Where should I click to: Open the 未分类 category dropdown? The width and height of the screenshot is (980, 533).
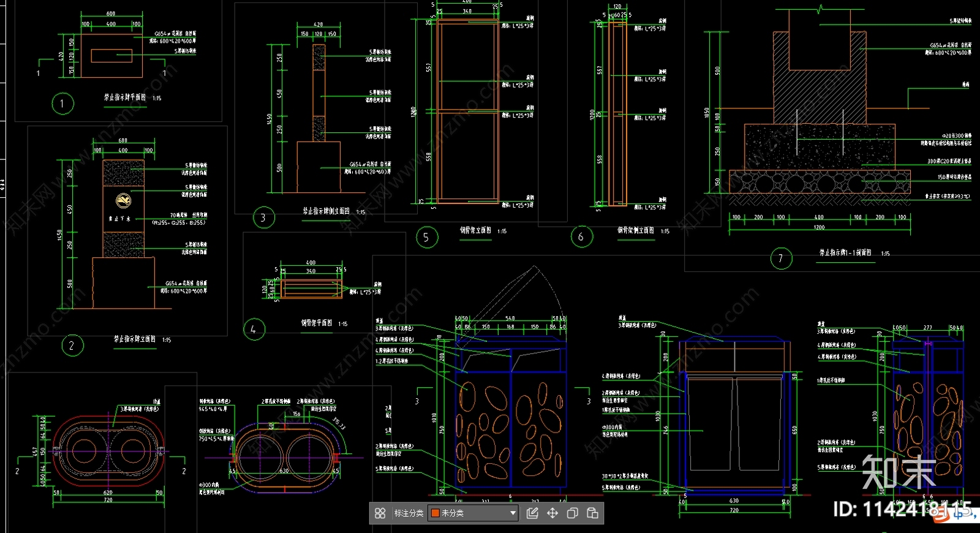point(473,513)
